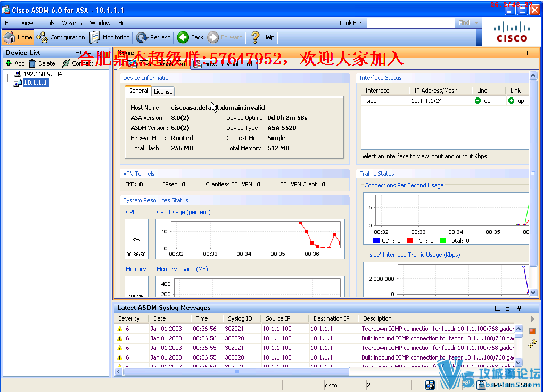Screen dimensions: 543x392
Task: Open syslog settings gears icon
Action: click(532, 344)
